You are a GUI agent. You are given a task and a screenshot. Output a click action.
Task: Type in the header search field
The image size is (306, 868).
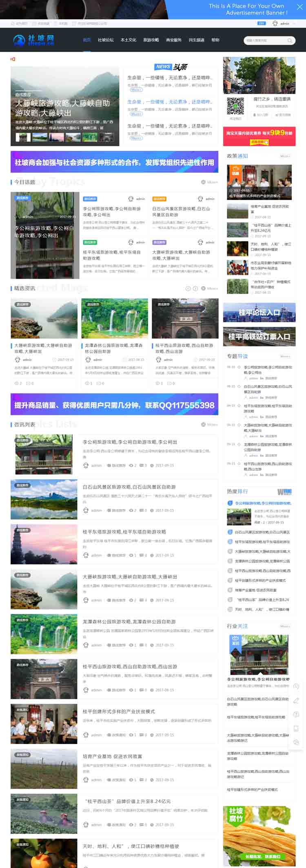tap(265, 40)
